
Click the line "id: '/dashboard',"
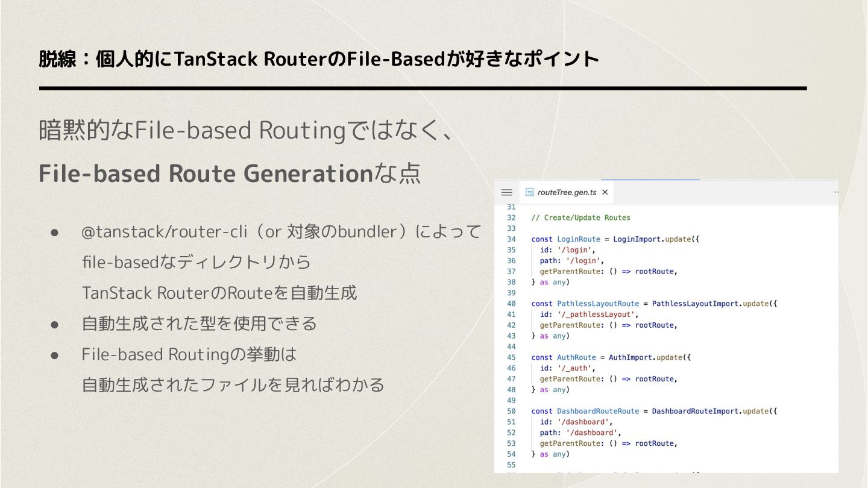point(576,422)
